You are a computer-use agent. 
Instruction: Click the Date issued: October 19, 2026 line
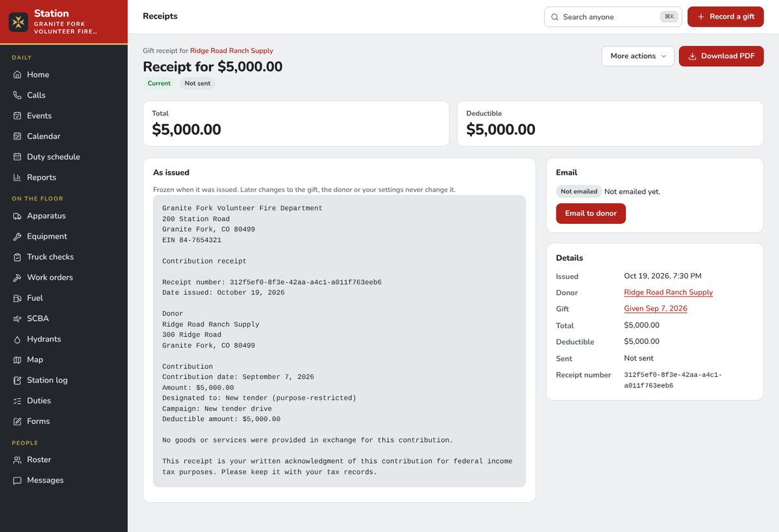coord(223,293)
